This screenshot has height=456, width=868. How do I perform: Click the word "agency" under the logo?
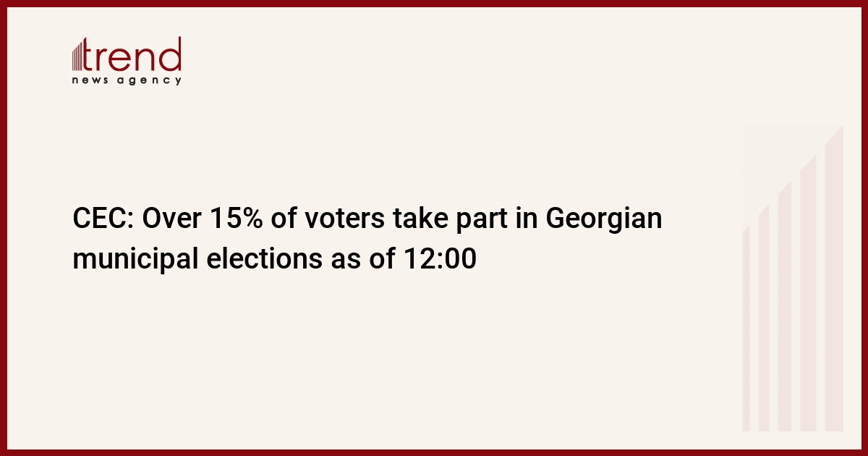[150, 81]
